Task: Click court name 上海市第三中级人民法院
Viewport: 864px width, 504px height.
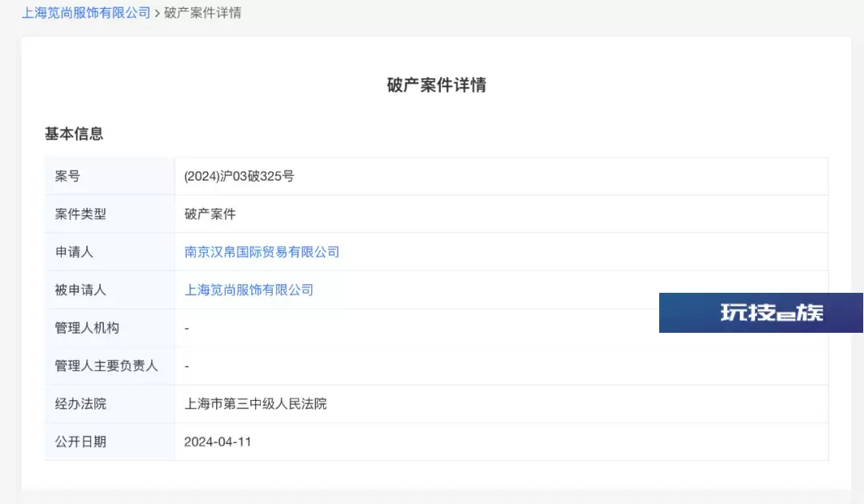Action: click(255, 404)
